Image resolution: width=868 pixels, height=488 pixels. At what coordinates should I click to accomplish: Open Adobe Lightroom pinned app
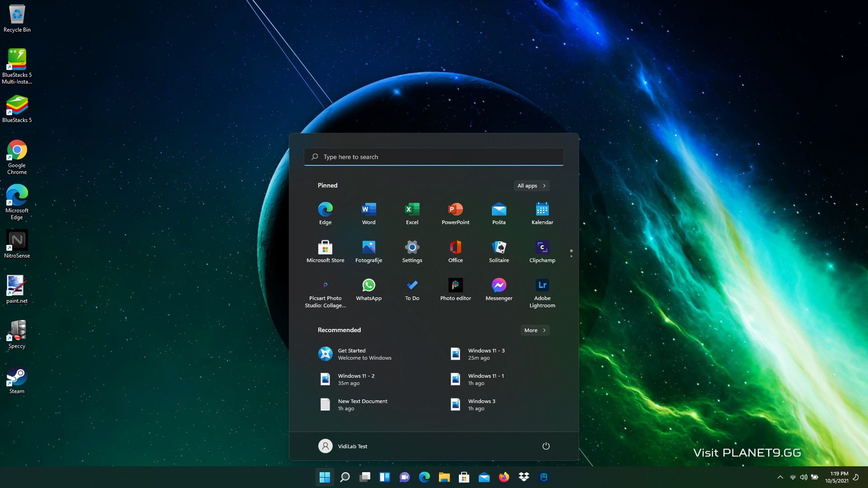point(542,292)
